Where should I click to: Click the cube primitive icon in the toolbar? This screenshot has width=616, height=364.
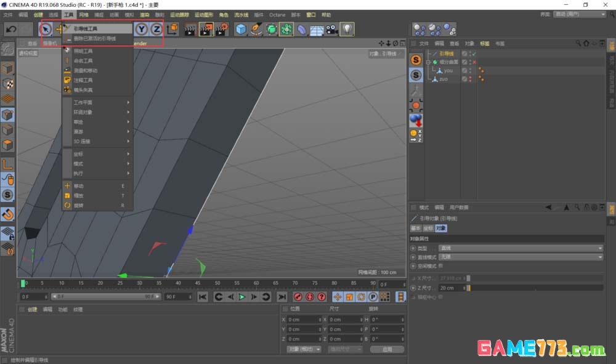[241, 29]
